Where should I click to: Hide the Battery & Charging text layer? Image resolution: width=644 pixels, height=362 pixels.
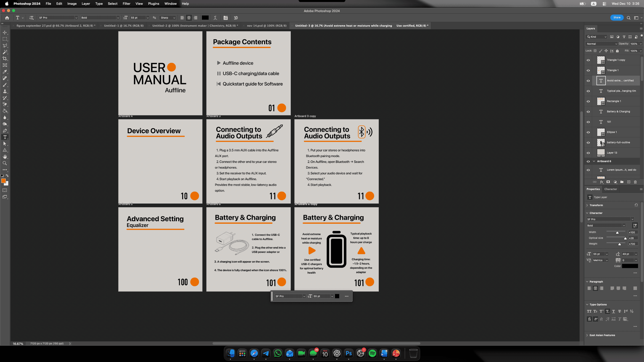coord(588,112)
